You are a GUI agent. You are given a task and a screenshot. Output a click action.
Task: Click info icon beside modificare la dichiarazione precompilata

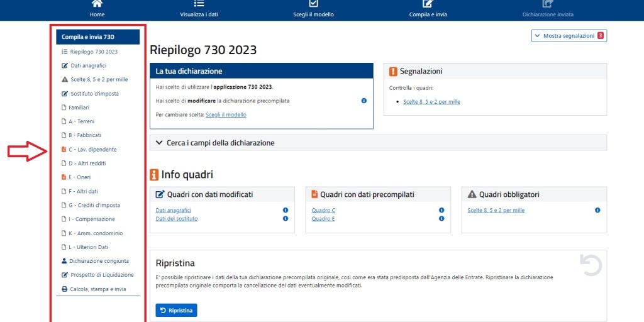pyautogui.click(x=364, y=101)
